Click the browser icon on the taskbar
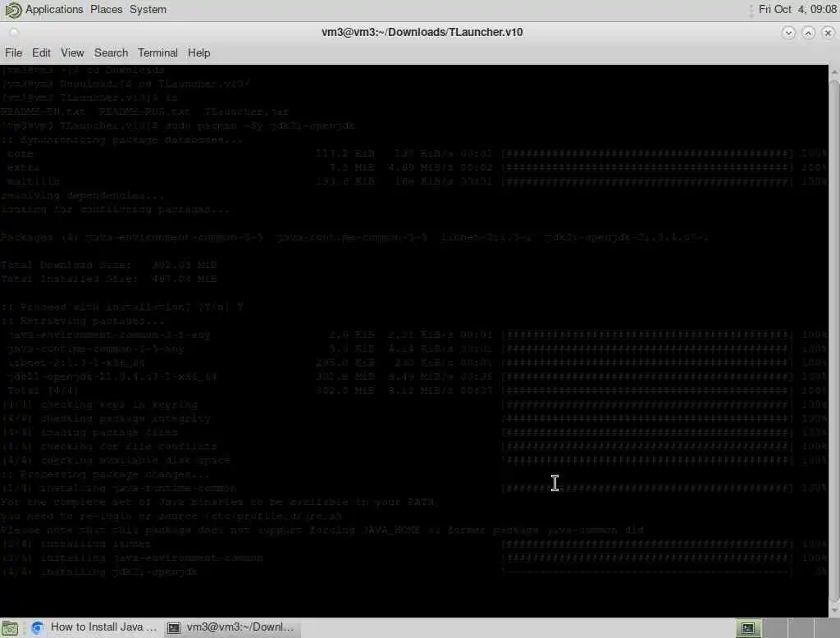840x638 pixels. [37, 627]
